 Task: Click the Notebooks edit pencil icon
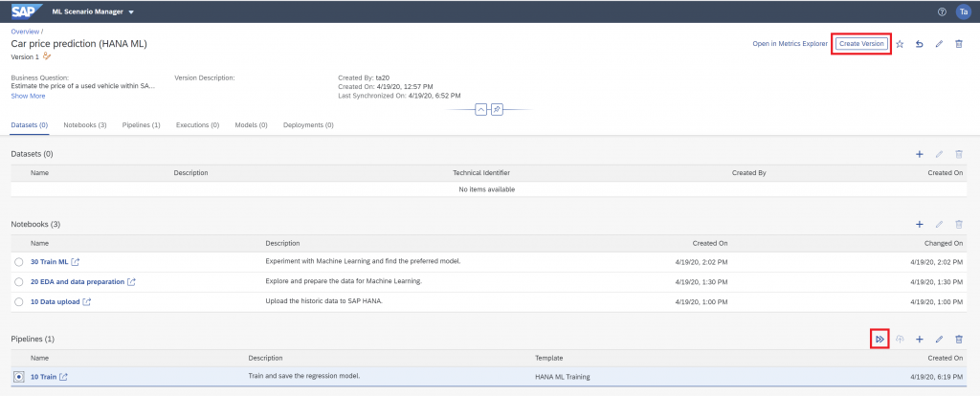tap(939, 224)
